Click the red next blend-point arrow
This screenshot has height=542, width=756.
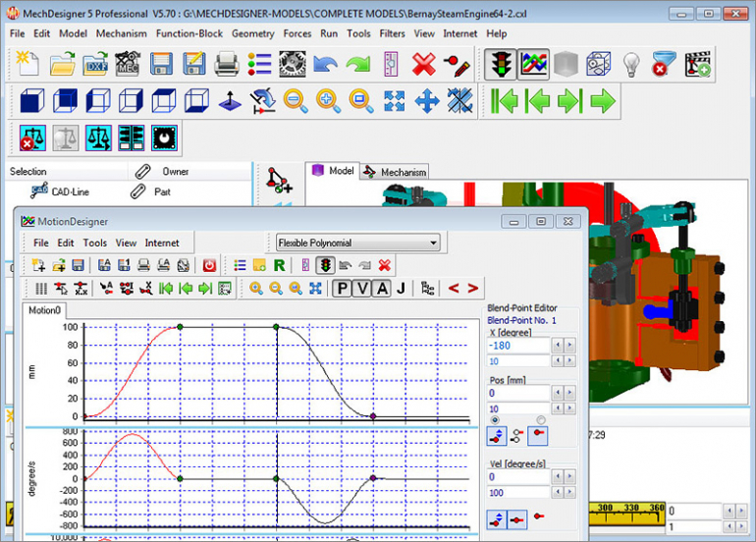click(x=473, y=288)
